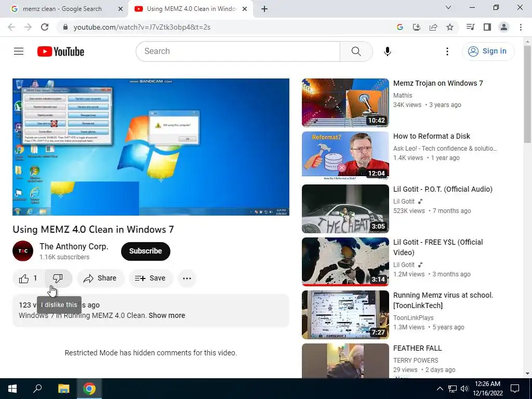The image size is (532, 399).
Task: Open How to Reformat a Disk title
Action: click(432, 136)
